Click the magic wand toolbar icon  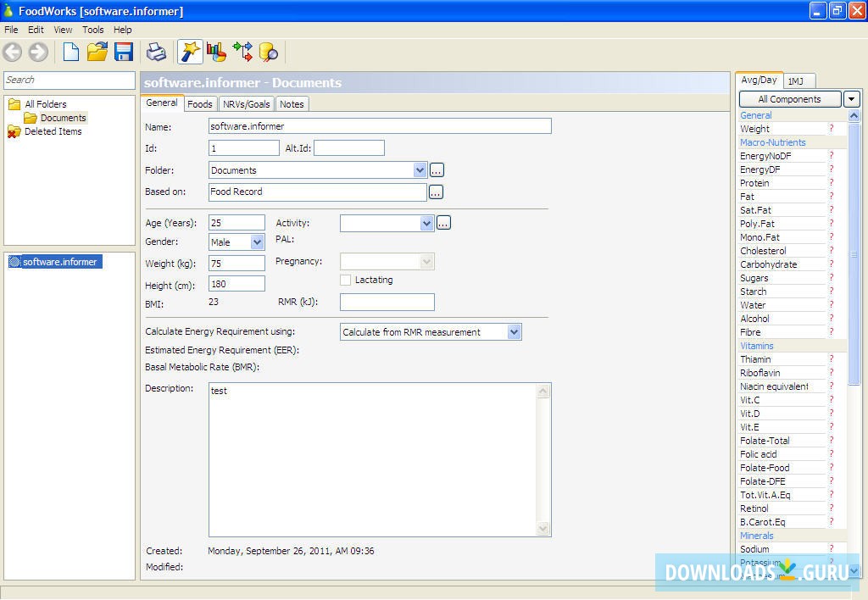(190, 53)
